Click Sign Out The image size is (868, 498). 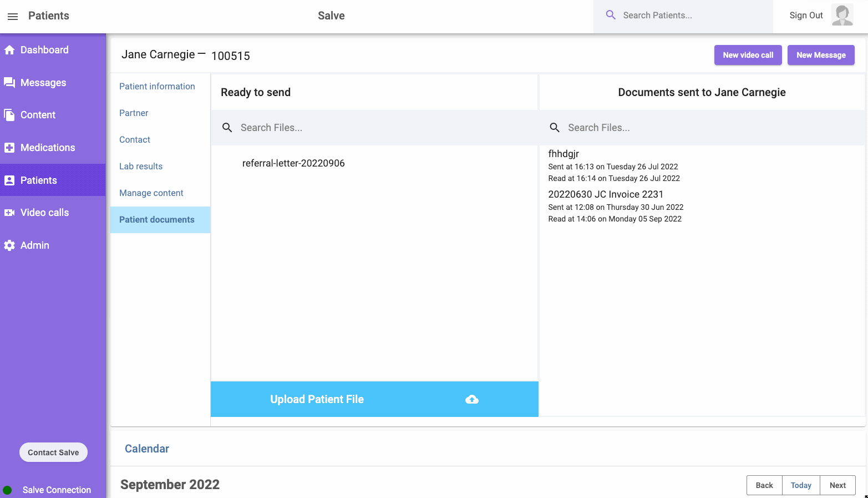(806, 16)
